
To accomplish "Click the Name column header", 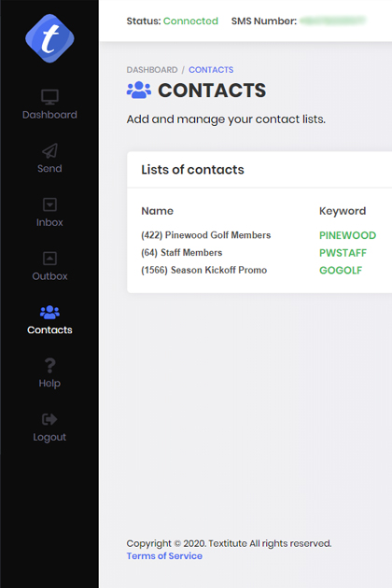I will point(157,211).
